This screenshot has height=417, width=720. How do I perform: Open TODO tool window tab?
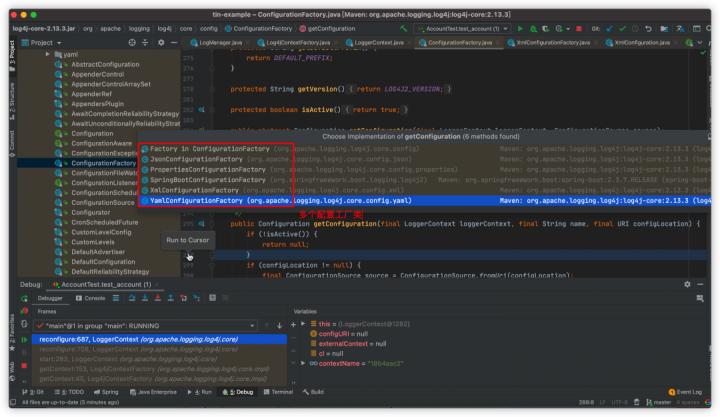69,392
